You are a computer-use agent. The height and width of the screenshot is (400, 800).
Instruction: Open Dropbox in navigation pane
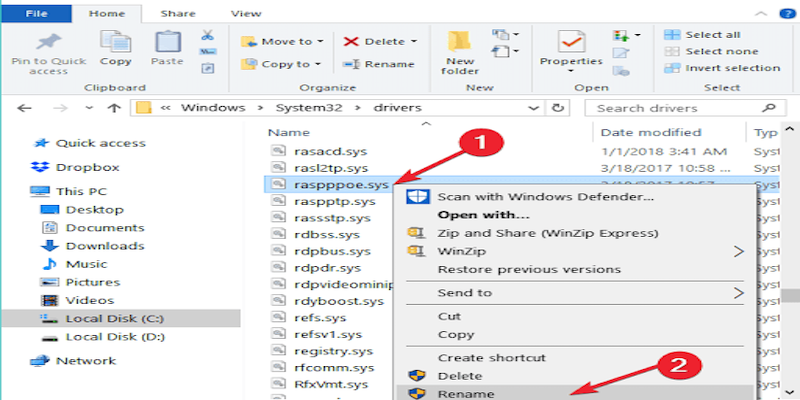[87, 167]
